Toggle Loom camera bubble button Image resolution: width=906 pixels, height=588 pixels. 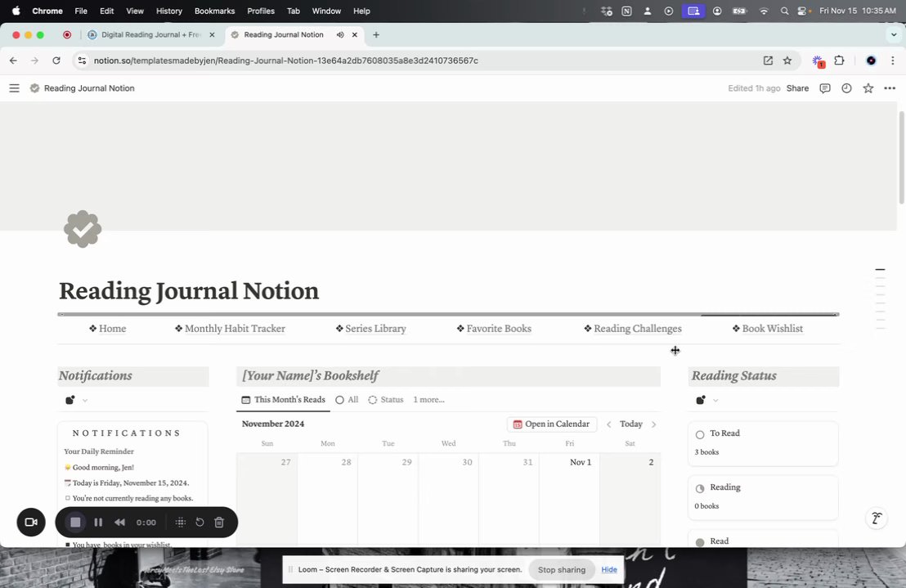pos(31,522)
